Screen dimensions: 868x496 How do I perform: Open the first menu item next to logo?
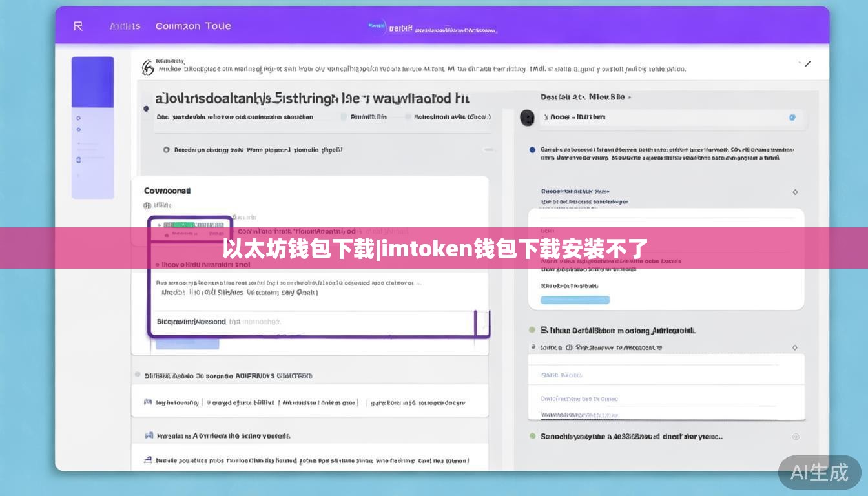pyautogui.click(x=125, y=26)
